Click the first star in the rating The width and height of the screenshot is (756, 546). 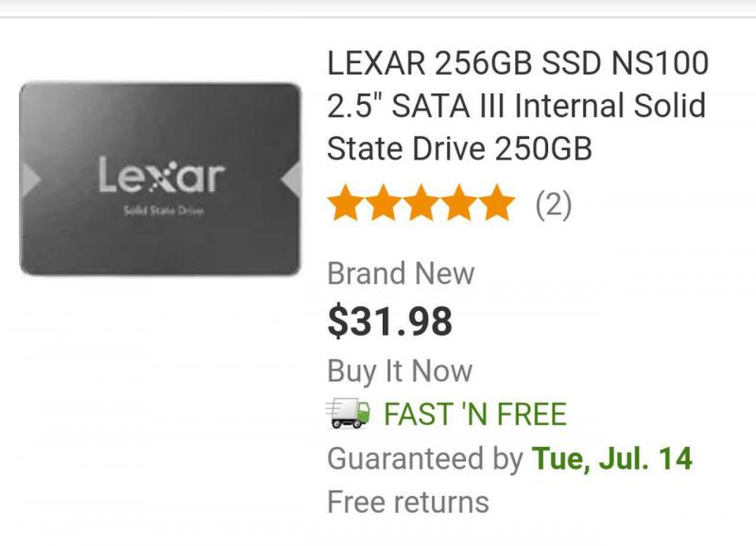pyautogui.click(x=346, y=204)
